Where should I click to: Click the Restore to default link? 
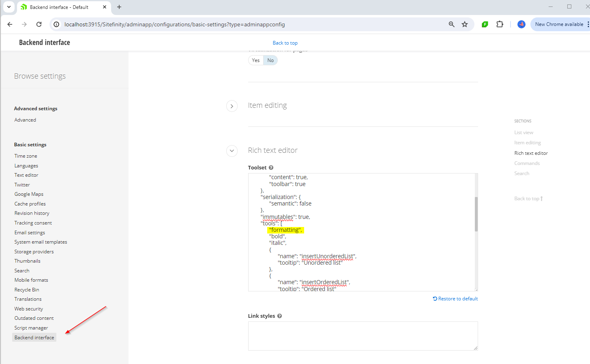tap(455, 298)
